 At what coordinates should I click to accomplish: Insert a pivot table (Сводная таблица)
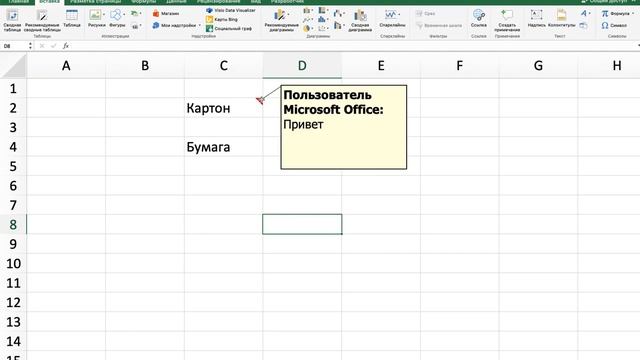(12, 20)
